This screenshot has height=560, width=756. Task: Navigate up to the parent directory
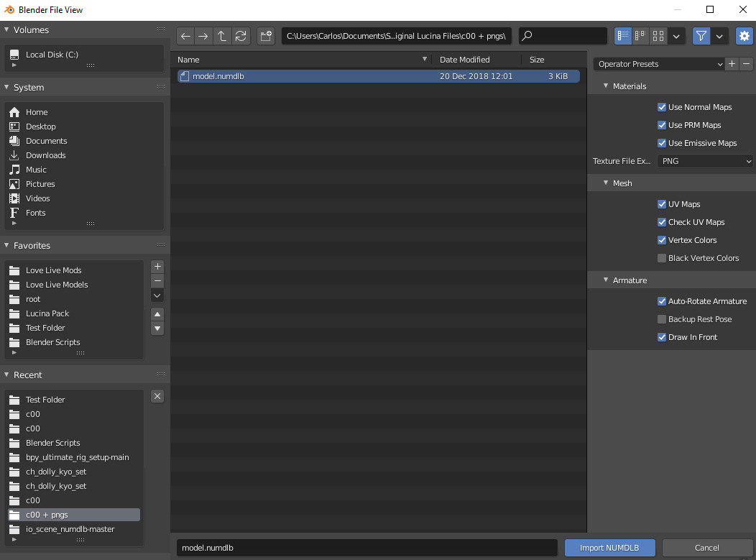222,35
